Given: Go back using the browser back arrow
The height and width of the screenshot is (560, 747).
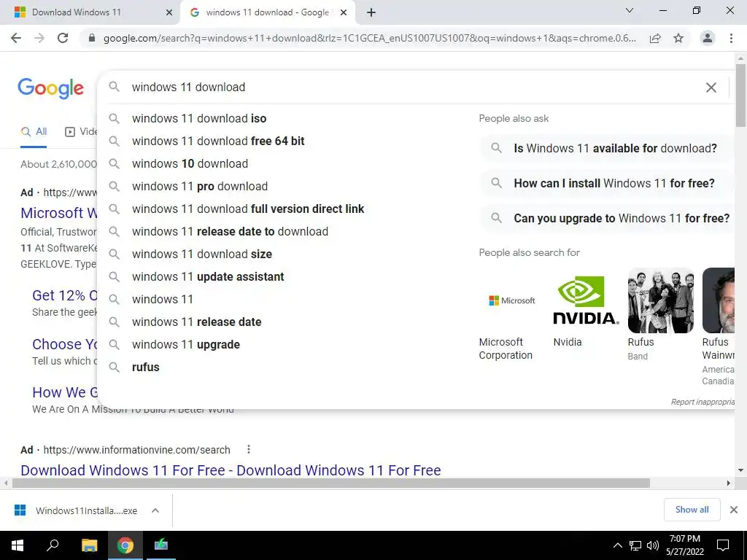Looking at the screenshot, I should tap(16, 38).
